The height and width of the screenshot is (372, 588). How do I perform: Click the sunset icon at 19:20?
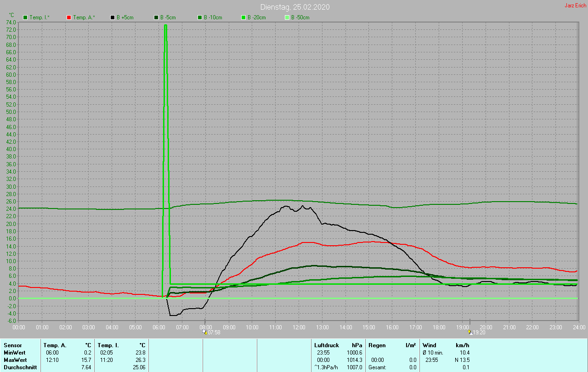coord(469,332)
